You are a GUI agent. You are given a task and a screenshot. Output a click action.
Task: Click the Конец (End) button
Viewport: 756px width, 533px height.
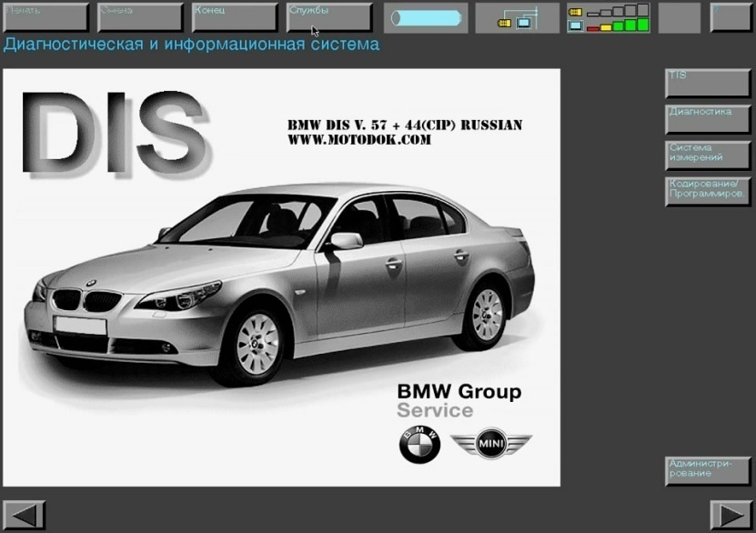[235, 17]
